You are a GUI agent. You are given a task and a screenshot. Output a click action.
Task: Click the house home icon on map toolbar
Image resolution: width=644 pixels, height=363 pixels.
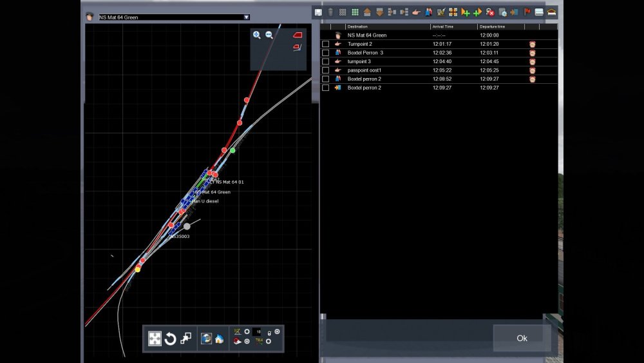pyautogui.click(x=219, y=339)
